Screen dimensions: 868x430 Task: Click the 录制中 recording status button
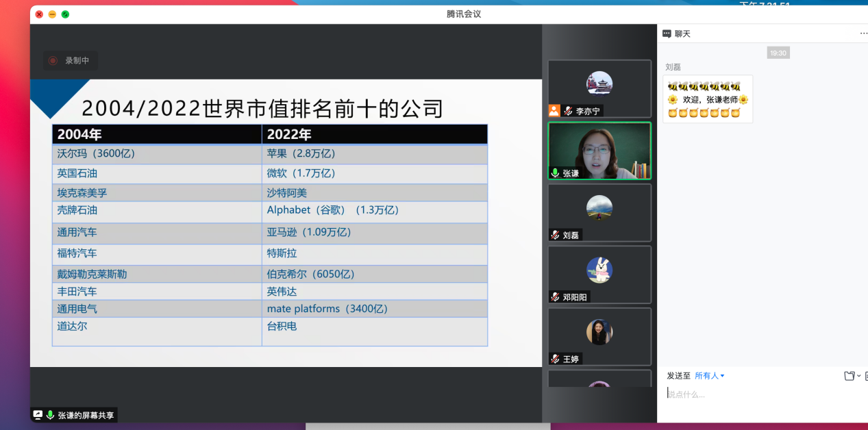pos(71,60)
